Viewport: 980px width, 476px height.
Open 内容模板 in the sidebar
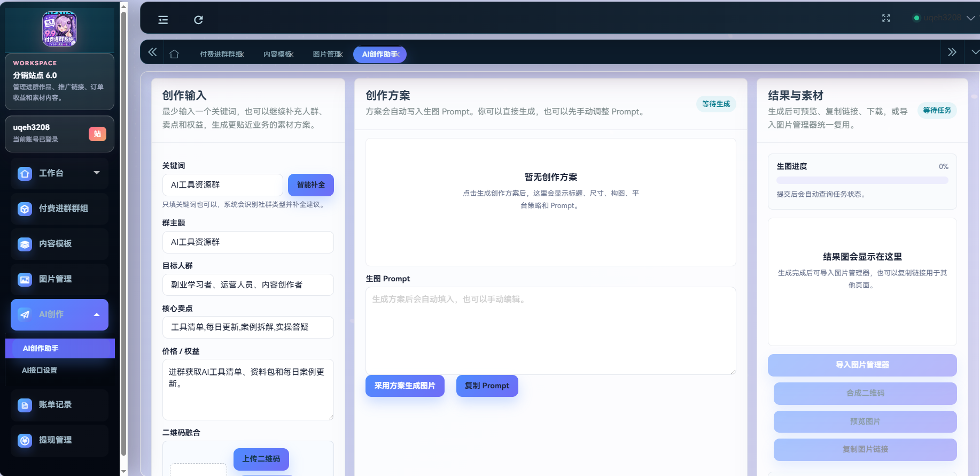(59, 244)
